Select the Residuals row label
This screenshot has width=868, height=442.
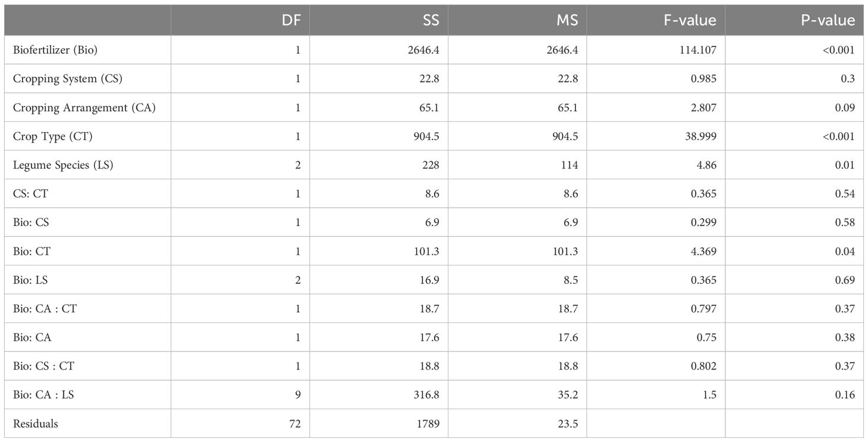click(x=36, y=424)
